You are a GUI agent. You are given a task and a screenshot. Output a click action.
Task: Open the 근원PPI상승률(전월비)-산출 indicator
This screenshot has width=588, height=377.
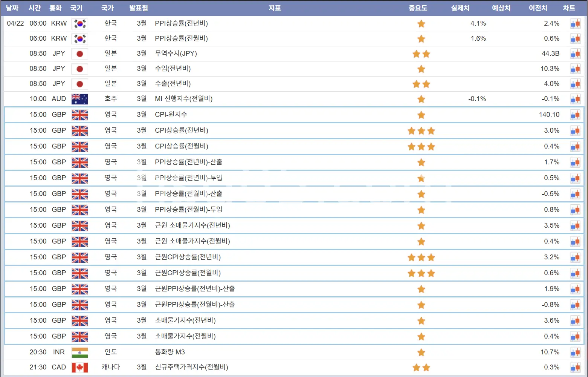pyautogui.click(x=195, y=305)
